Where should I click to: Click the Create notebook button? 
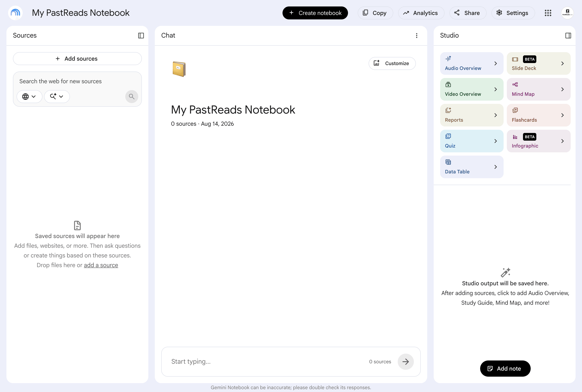pos(315,13)
